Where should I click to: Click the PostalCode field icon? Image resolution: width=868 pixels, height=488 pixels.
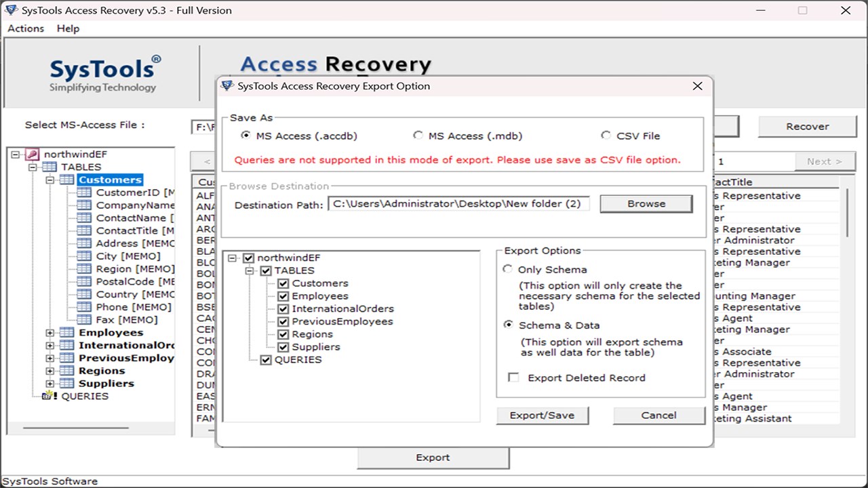click(84, 281)
